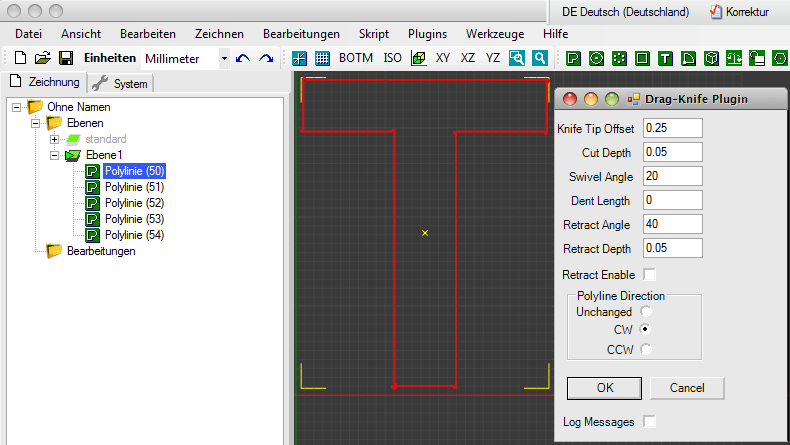Screen dimensions: 790x445
Task: Select the Measure scale tool icon
Action: (x=734, y=58)
